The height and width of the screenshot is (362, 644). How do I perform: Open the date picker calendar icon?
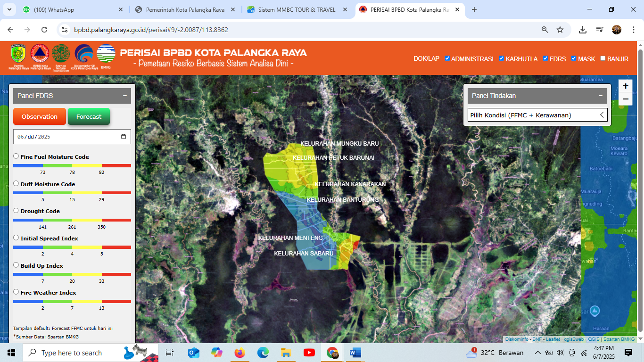pyautogui.click(x=124, y=137)
